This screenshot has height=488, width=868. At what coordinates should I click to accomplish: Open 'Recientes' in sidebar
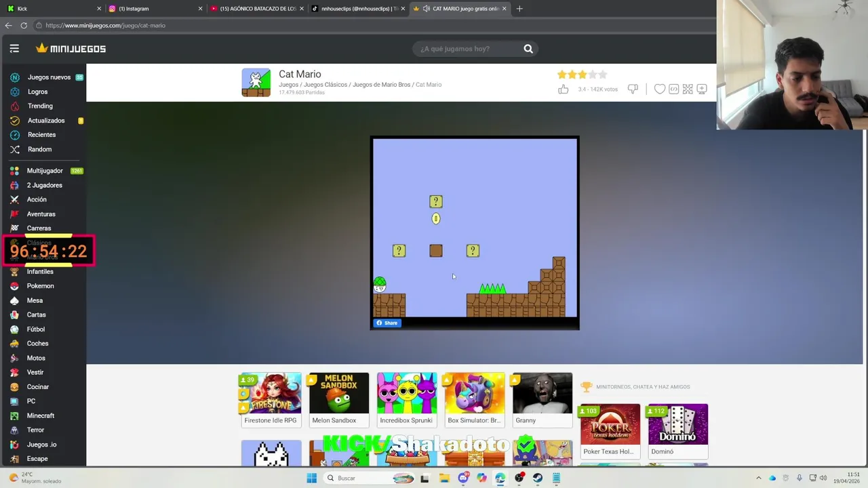(x=41, y=135)
